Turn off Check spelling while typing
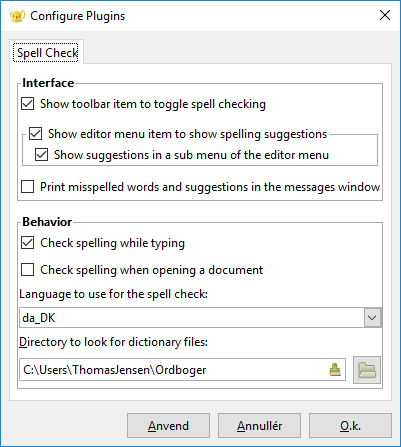Screen dimensions: 401x447 [27, 243]
